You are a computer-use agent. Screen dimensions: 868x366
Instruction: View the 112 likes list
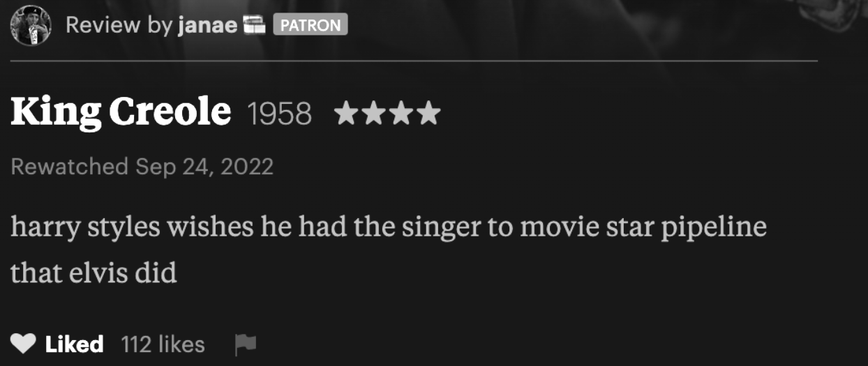(163, 344)
